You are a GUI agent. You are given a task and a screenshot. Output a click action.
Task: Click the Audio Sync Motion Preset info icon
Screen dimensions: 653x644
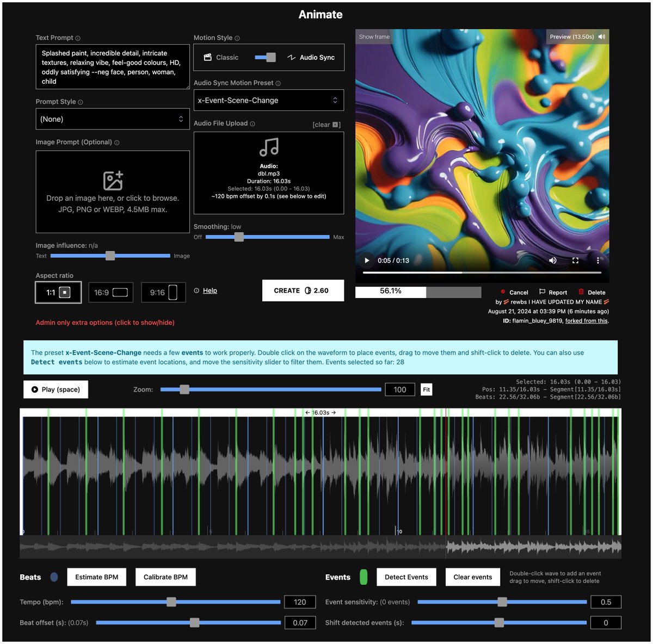pos(278,83)
